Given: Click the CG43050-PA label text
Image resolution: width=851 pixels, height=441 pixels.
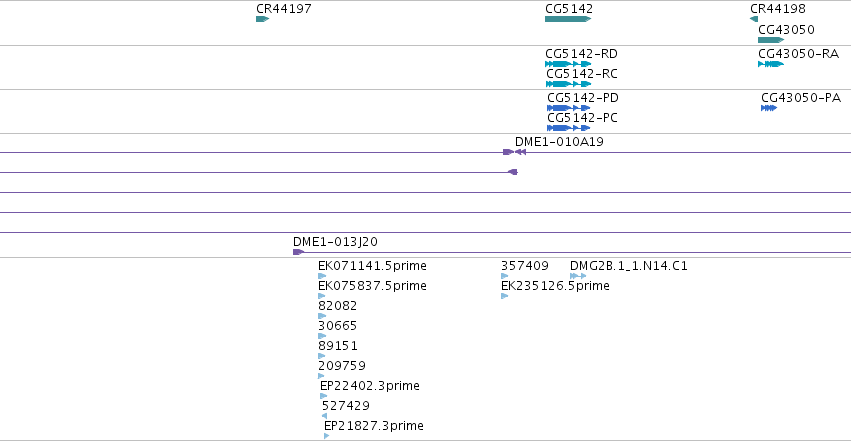Looking at the screenshot, I should [x=801, y=98].
